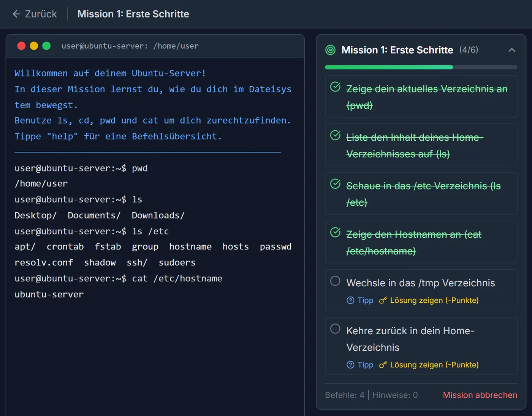Click 'shadow' in /etc listing
Screen dimensions: 532x416
click(100, 263)
